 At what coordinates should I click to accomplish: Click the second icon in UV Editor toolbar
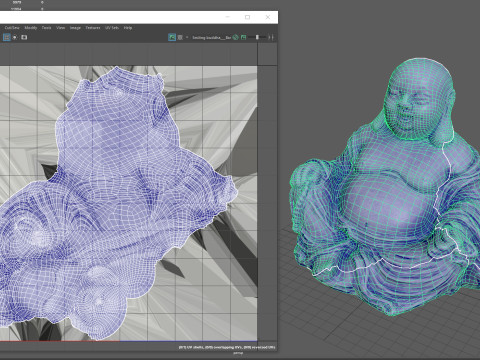tap(15, 37)
